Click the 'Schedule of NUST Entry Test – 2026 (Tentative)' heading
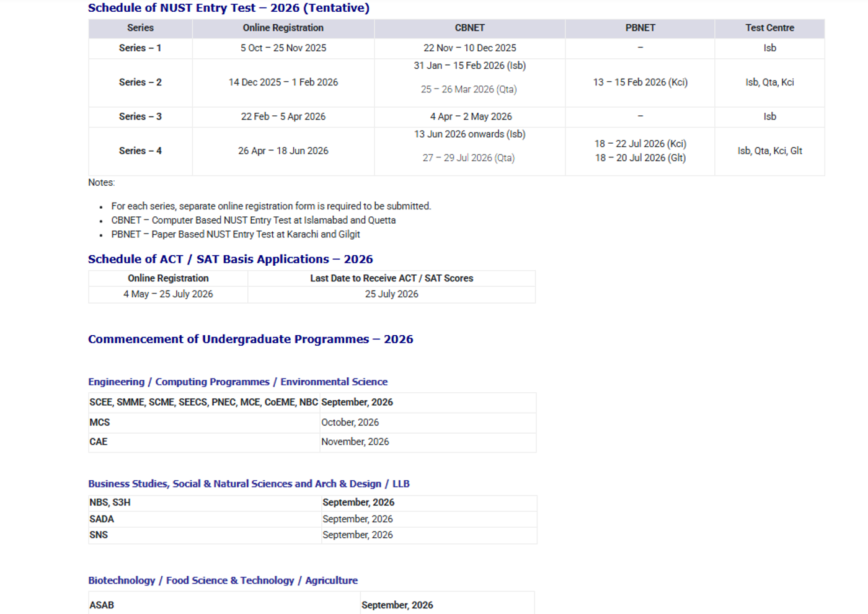Screen dimensions: 868x614 click(229, 8)
